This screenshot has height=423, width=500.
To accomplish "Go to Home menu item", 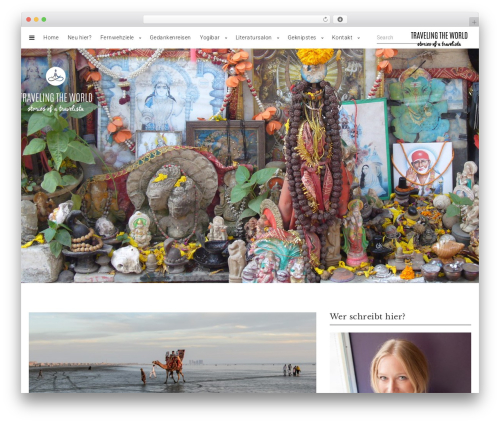I will [51, 38].
